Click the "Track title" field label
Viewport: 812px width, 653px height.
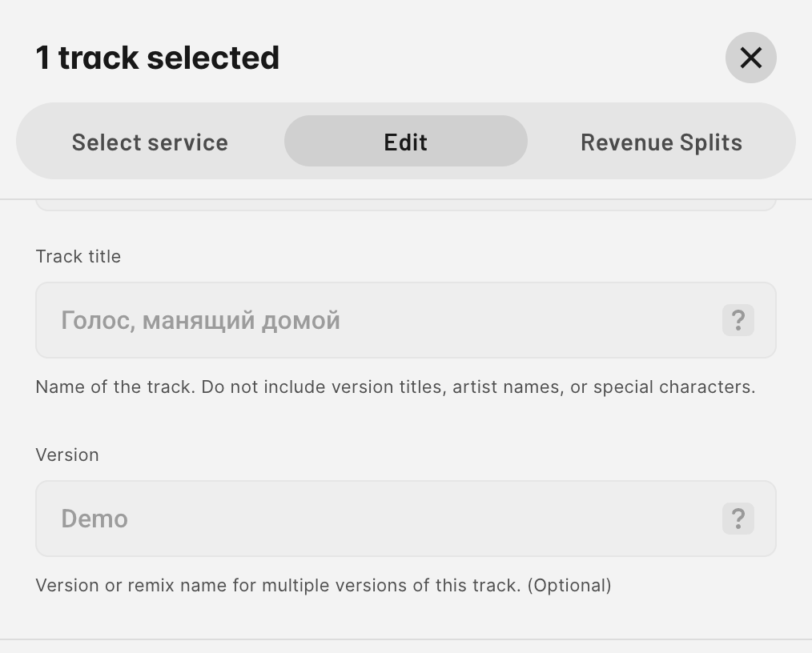coord(78,256)
